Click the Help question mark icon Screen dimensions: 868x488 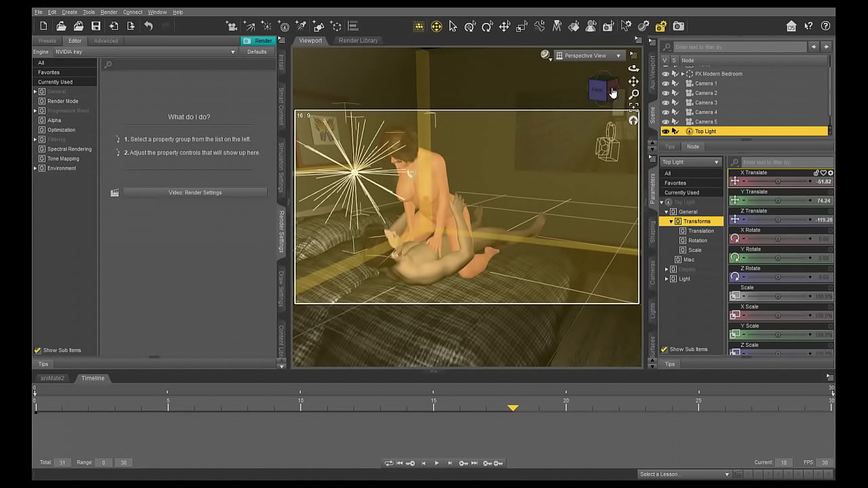(825, 26)
